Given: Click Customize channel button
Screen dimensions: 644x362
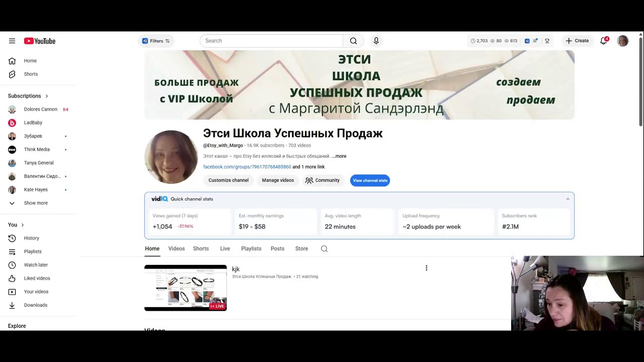Looking at the screenshot, I should [228, 180].
